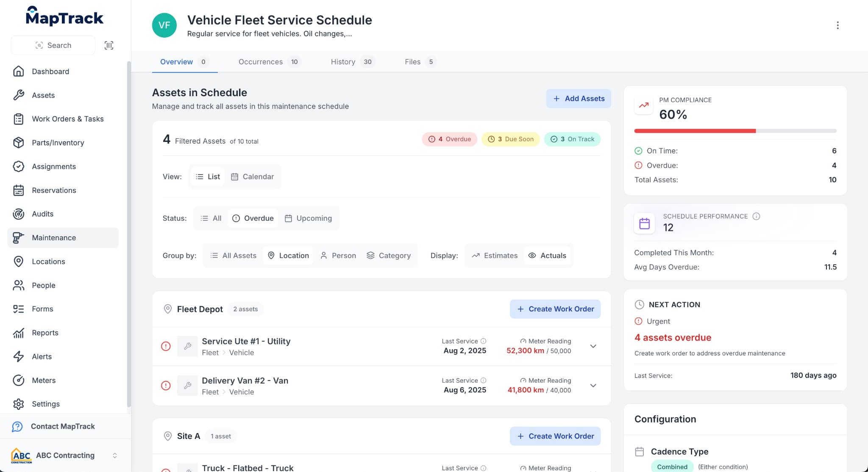Open the Meters section in sidebar
The height and width of the screenshot is (472, 868).
[x=44, y=380]
